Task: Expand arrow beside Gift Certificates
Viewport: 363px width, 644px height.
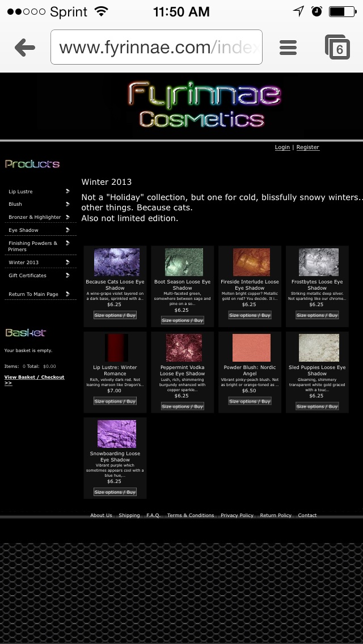Action: coord(67,275)
